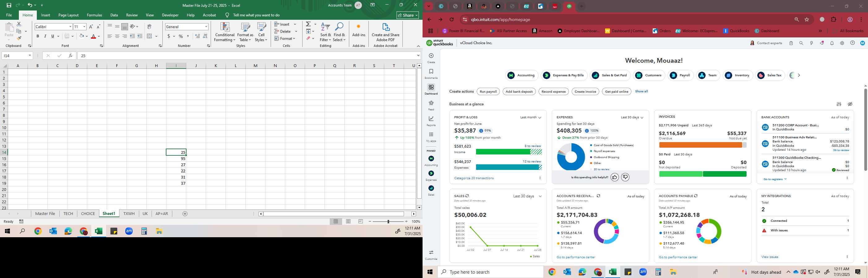868x278 pixels.
Task: Click Create and Share Adobe PDF
Action: (x=385, y=32)
